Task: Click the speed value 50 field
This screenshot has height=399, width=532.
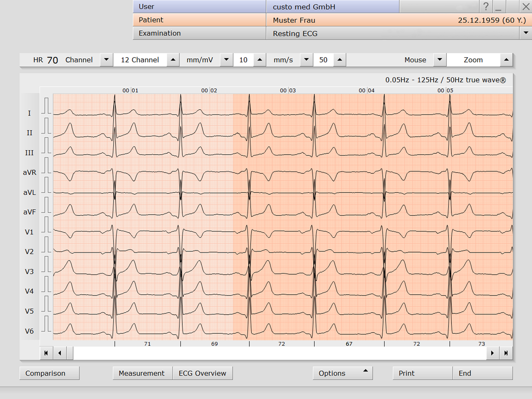Action: click(323, 60)
